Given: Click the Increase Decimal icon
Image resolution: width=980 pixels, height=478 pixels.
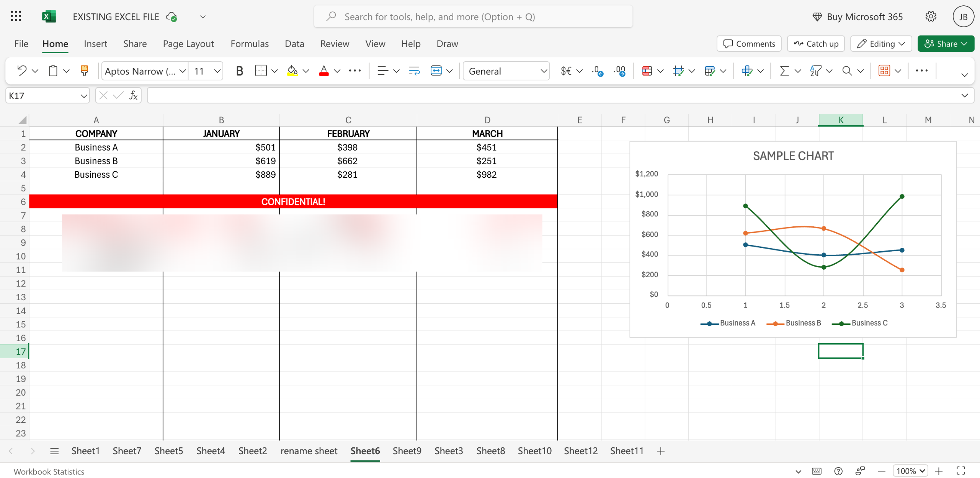Looking at the screenshot, I should [x=597, y=71].
